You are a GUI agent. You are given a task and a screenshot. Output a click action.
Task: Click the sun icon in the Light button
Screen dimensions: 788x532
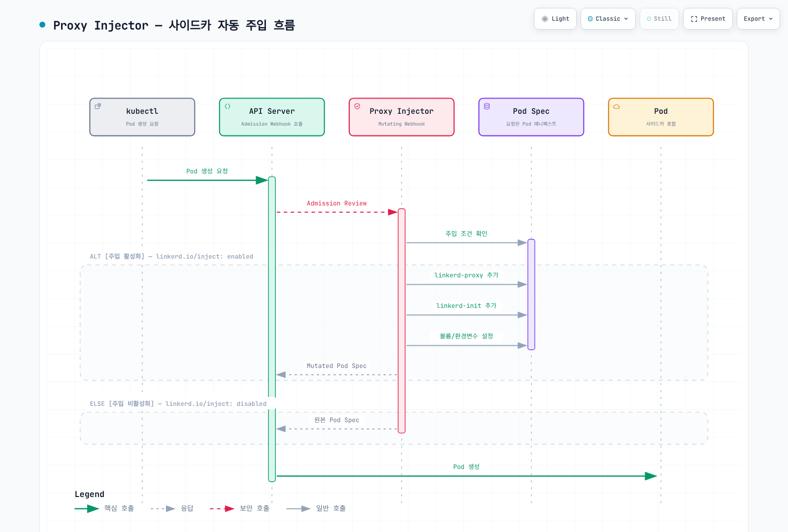pos(545,19)
